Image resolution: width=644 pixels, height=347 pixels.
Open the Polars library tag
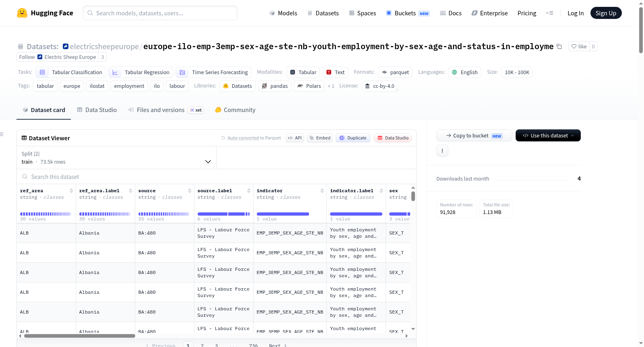click(x=309, y=86)
